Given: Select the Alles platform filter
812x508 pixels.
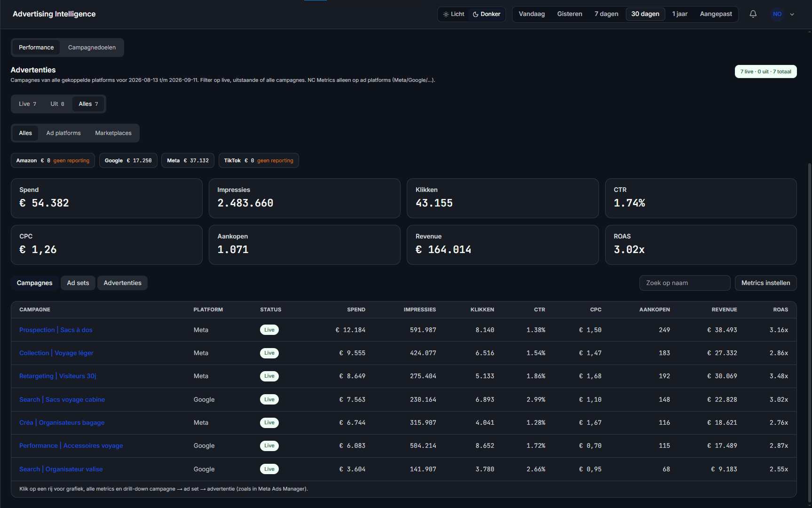Looking at the screenshot, I should coord(25,133).
